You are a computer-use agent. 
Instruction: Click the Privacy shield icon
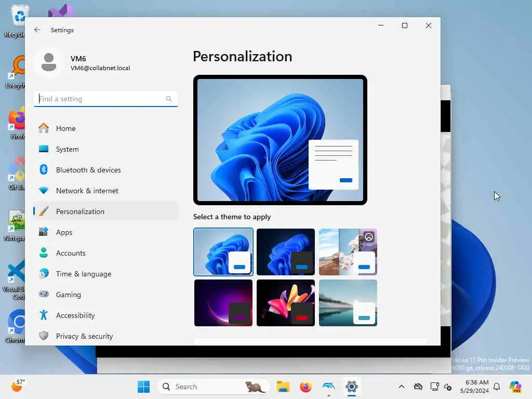tap(44, 336)
